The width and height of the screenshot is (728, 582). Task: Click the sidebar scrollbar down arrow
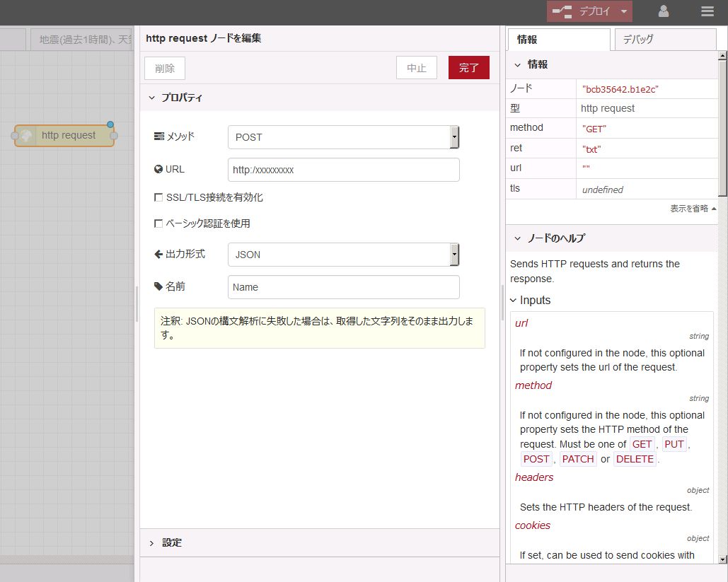[722, 559]
